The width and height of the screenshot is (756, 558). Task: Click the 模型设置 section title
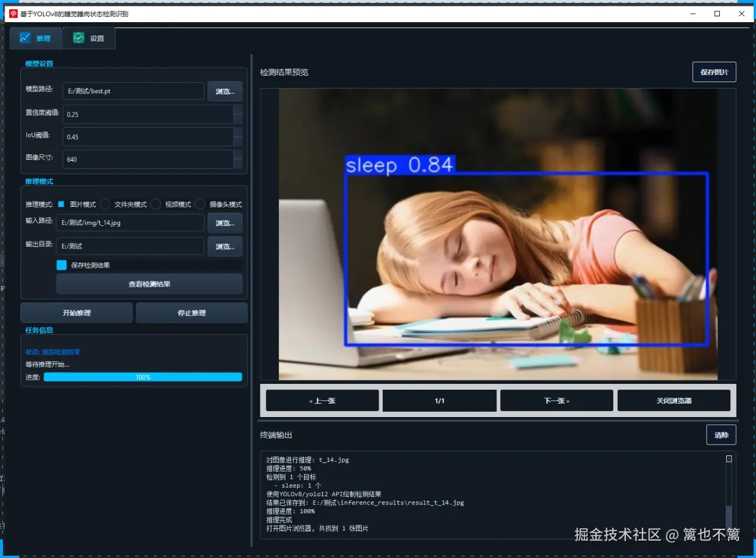click(x=39, y=63)
